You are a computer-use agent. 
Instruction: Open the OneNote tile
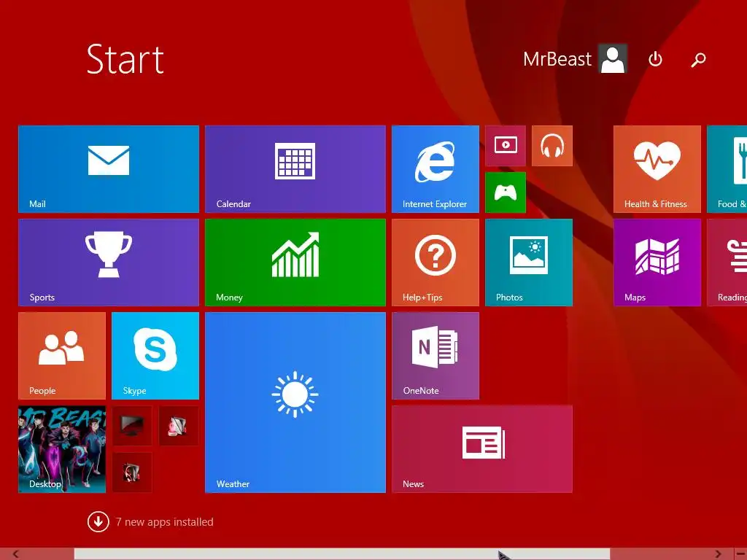[x=436, y=356]
